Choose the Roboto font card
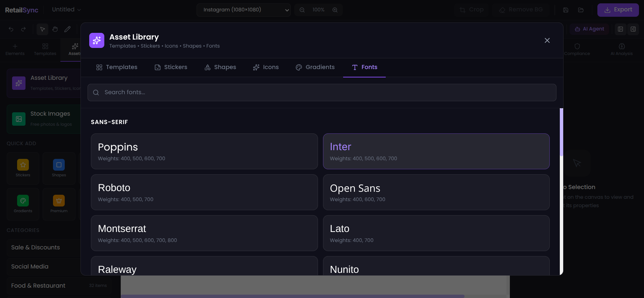 click(204, 192)
